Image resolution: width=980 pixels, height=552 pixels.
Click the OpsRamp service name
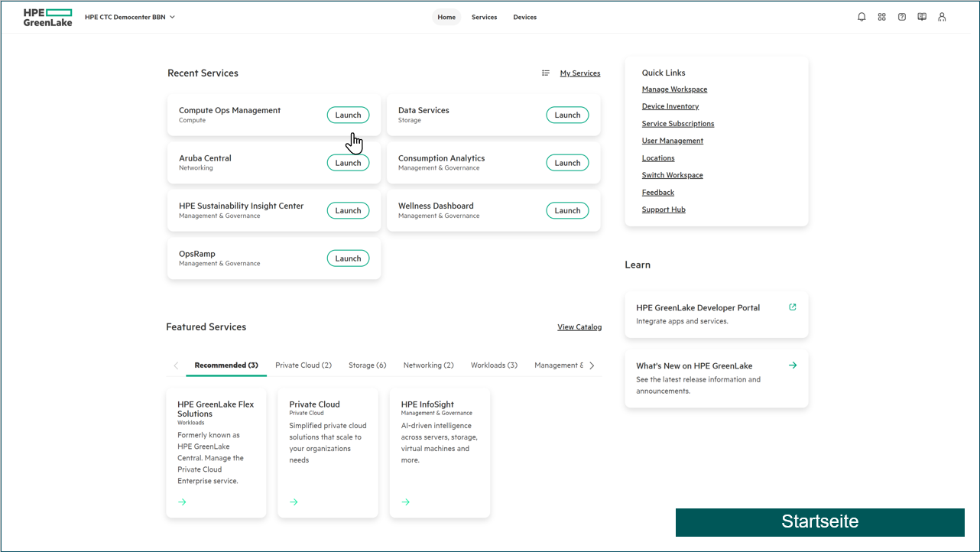click(x=197, y=254)
